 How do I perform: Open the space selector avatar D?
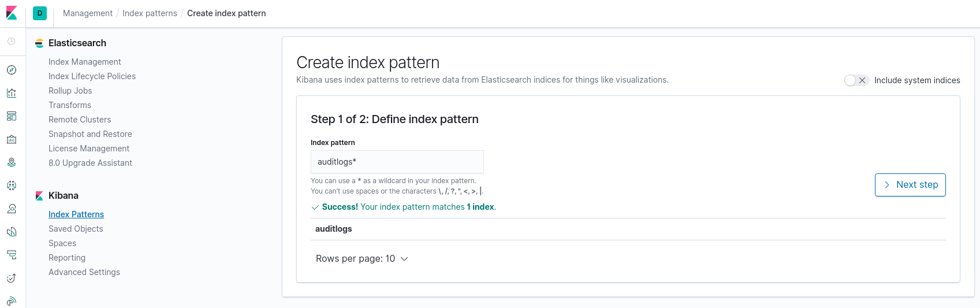click(40, 13)
